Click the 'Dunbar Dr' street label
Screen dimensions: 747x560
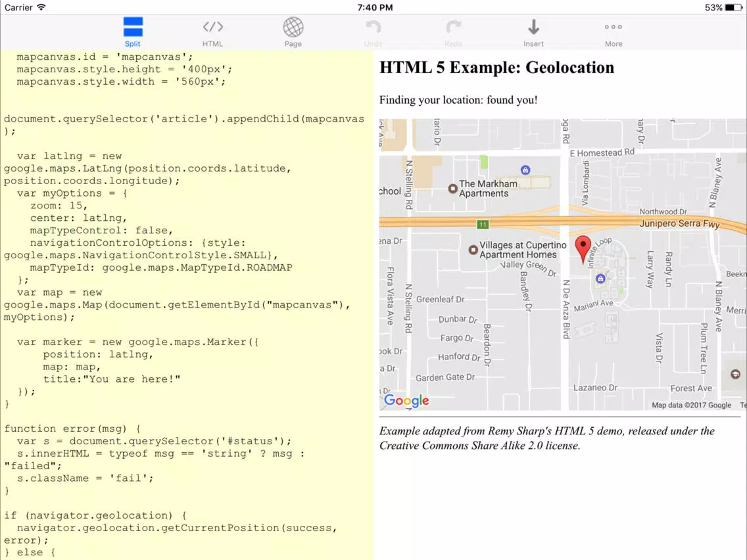pyautogui.click(x=458, y=319)
